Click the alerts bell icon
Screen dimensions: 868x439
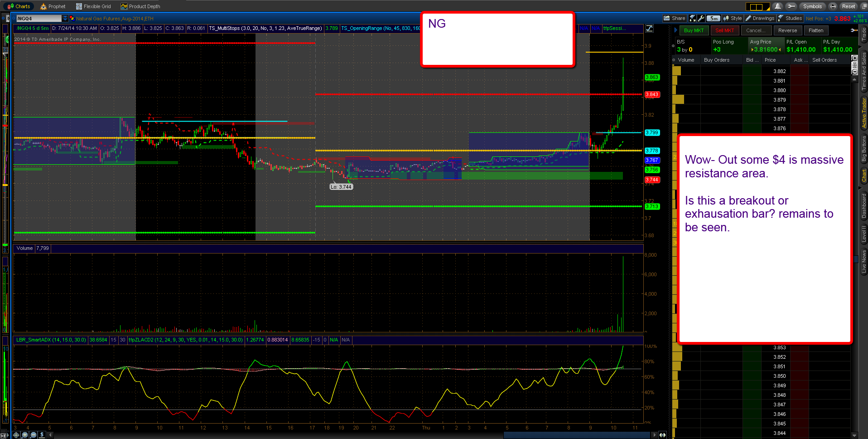click(x=778, y=6)
